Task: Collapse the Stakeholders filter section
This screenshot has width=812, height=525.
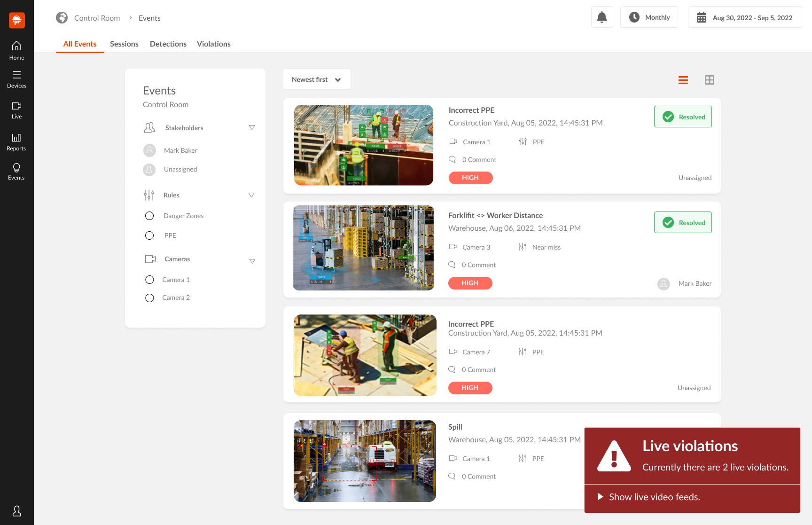Action: (x=252, y=127)
